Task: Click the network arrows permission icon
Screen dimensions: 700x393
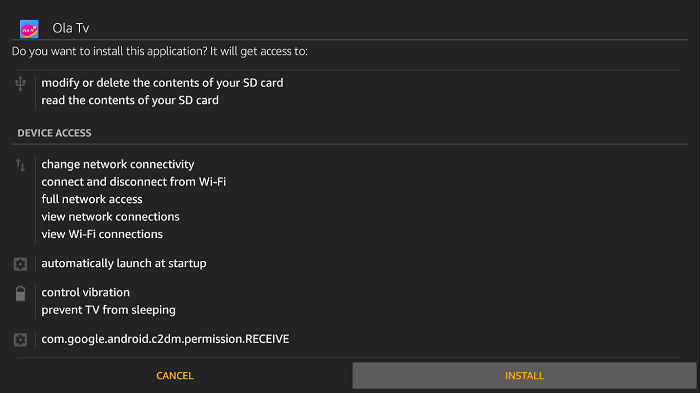Action: tap(20, 165)
